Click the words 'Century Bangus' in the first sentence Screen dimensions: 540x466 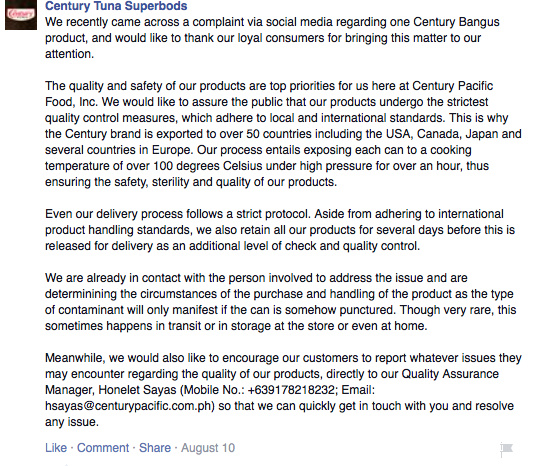456,22
